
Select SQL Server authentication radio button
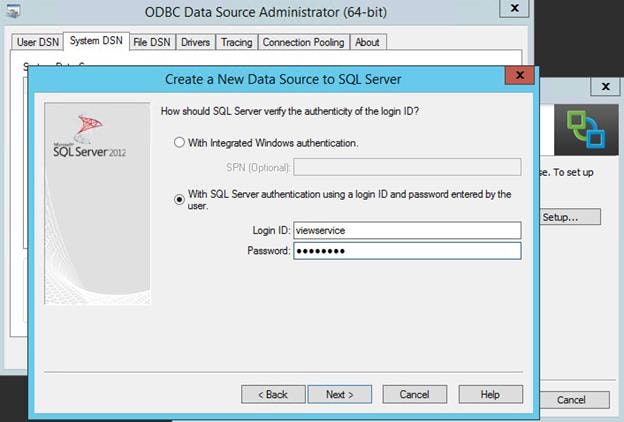(x=179, y=199)
